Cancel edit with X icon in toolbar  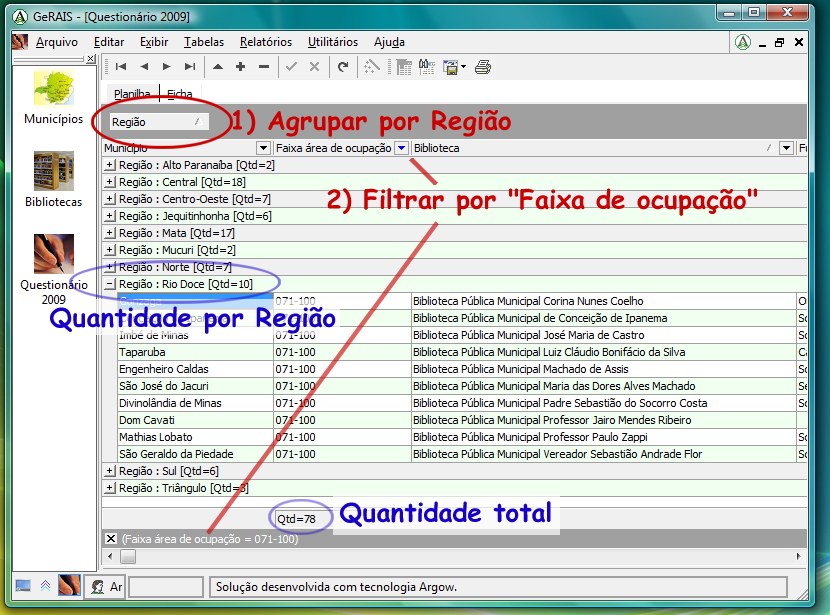[314, 67]
